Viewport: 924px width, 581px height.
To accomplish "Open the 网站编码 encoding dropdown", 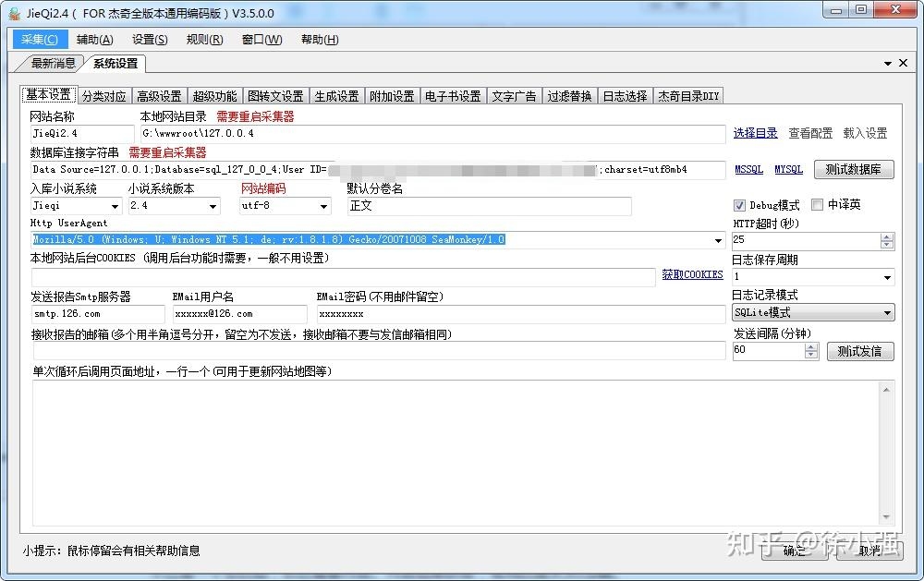I will click(324, 205).
